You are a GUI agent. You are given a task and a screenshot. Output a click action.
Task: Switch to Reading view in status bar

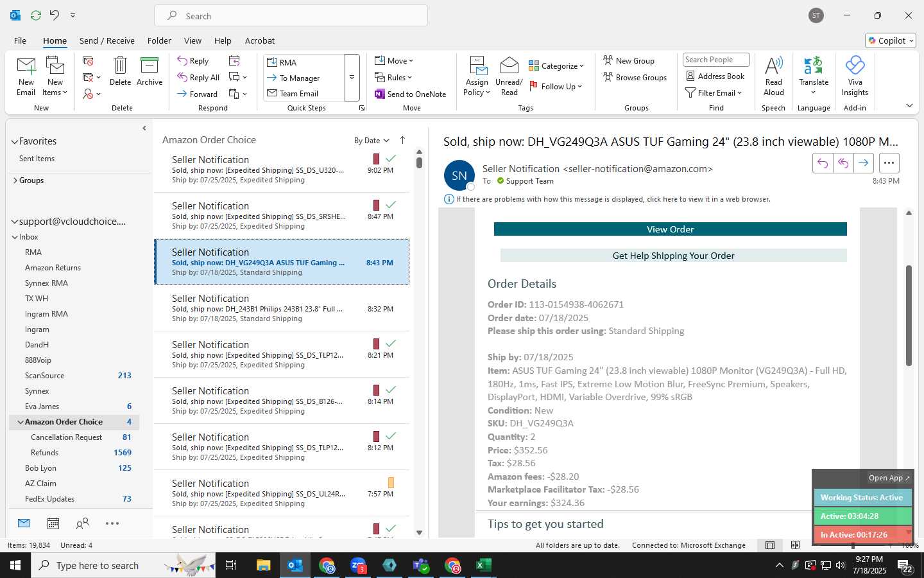[796, 545]
